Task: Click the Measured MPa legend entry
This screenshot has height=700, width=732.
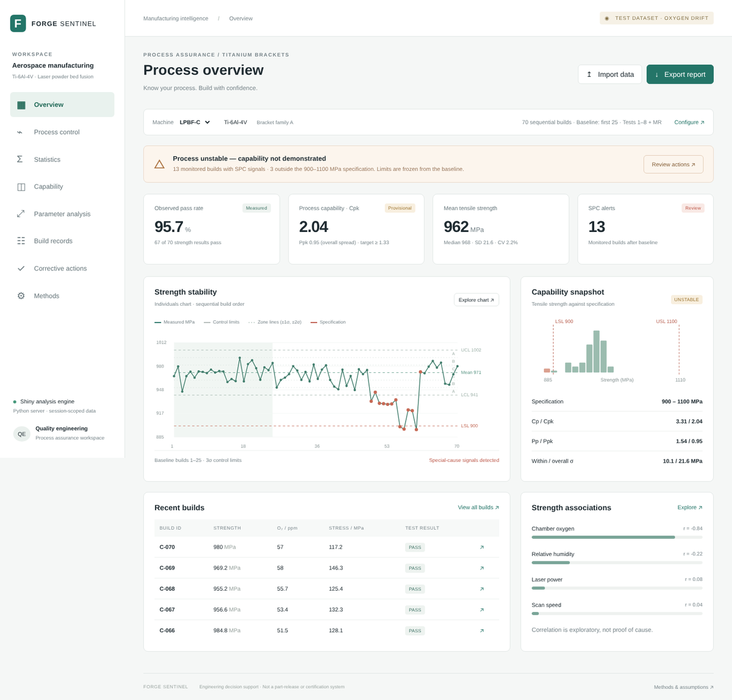Action: (174, 322)
